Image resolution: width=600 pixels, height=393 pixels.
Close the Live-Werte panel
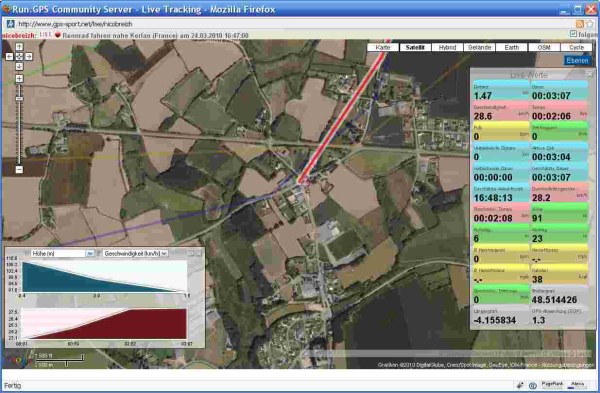click(x=590, y=74)
